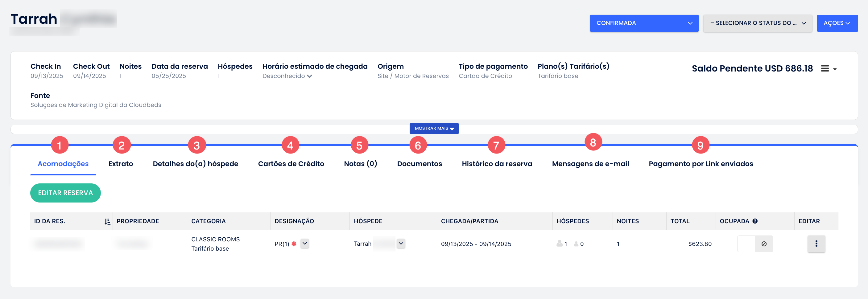The width and height of the screenshot is (868, 299).
Task: Expand details with MOSTRAR MAIS
Action: click(434, 128)
